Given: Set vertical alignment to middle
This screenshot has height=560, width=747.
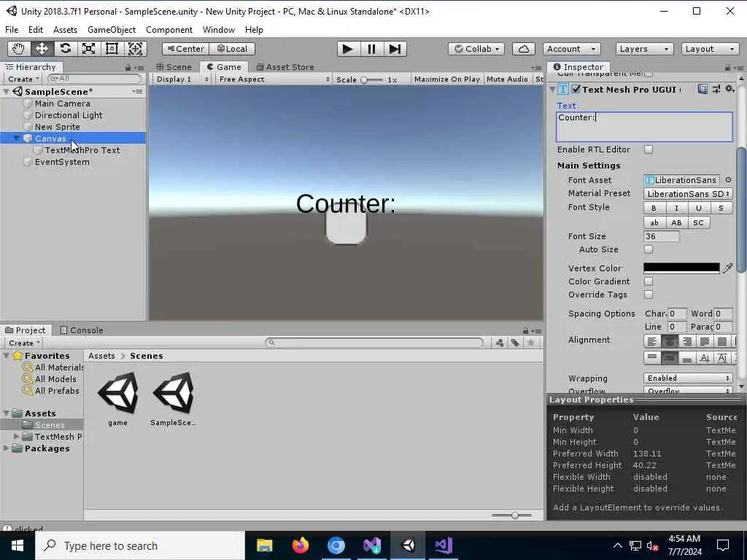Looking at the screenshot, I should 670,357.
